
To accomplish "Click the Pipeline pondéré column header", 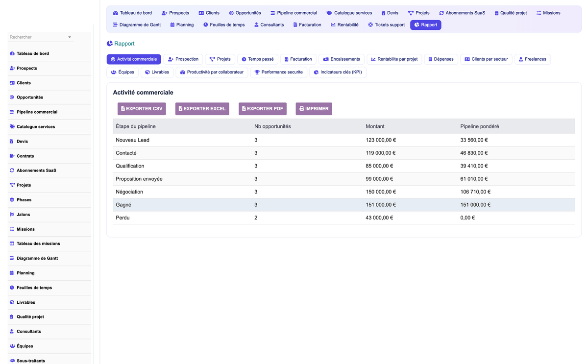I will click(480, 126).
